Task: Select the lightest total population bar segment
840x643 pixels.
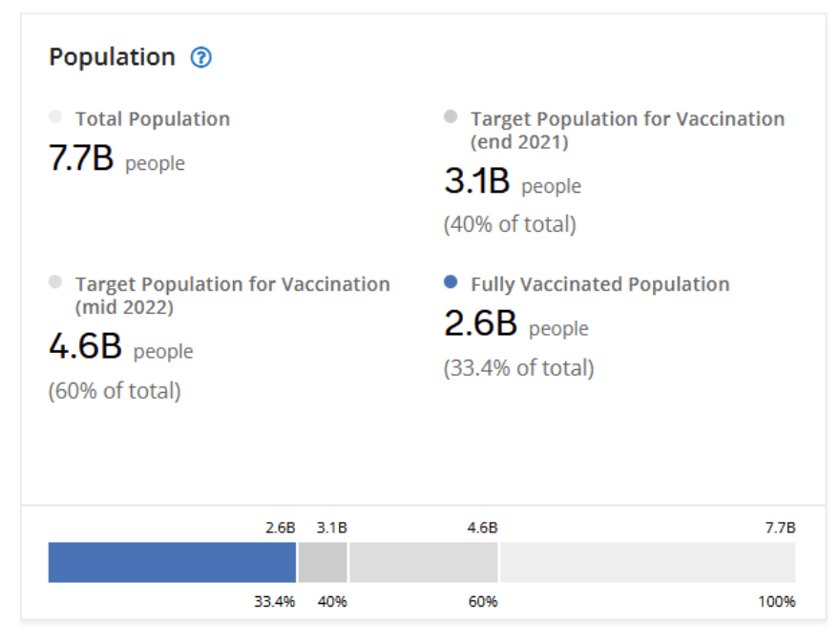Action: point(647,563)
